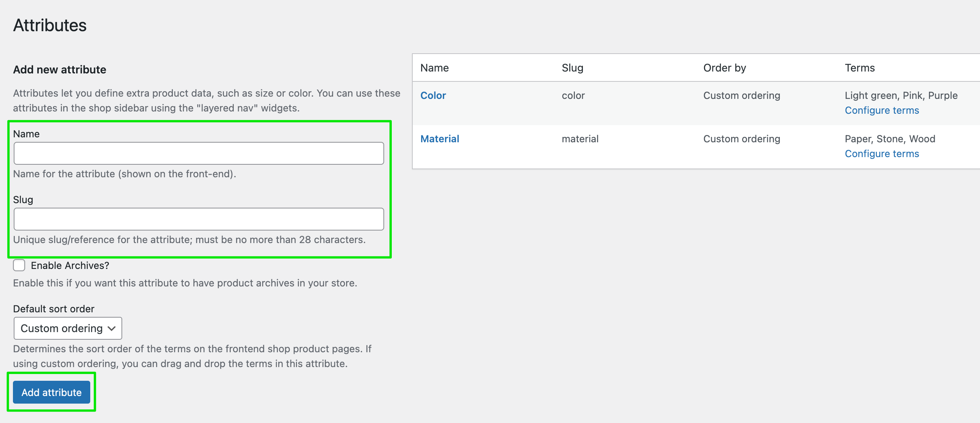Configure terms for the Color attribute

coord(882,110)
